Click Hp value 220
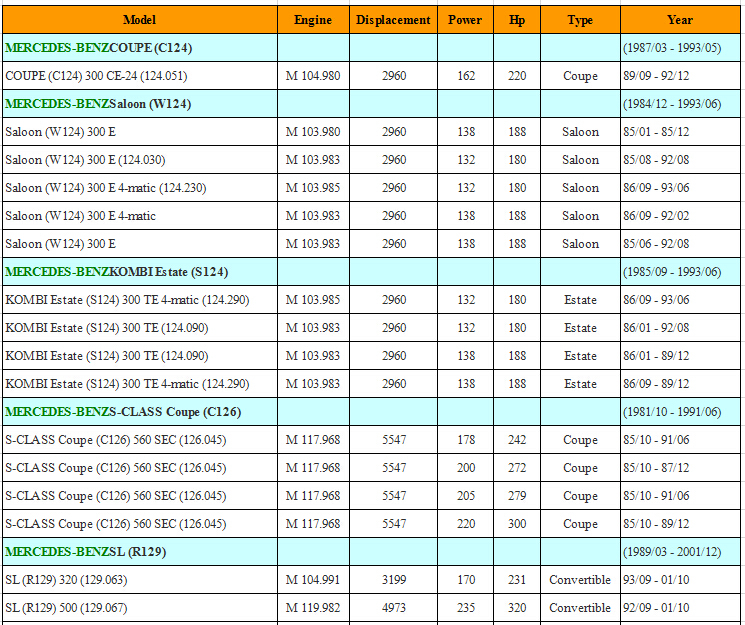Viewport: 745px width, 625px height. pyautogui.click(x=517, y=76)
